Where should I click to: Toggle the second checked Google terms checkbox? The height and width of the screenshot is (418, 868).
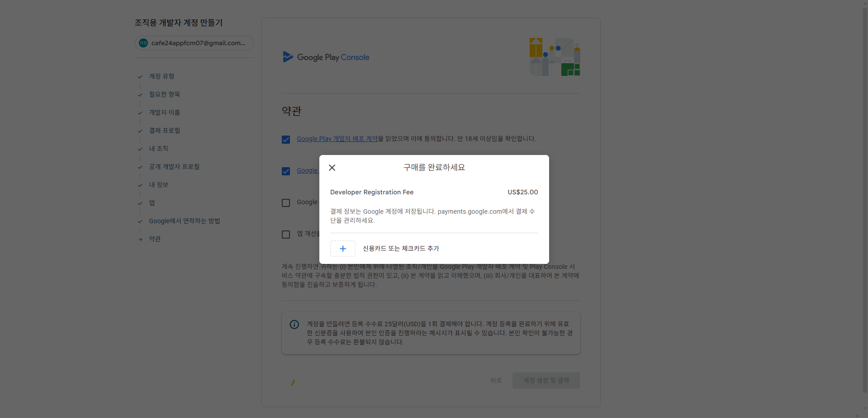pos(286,171)
